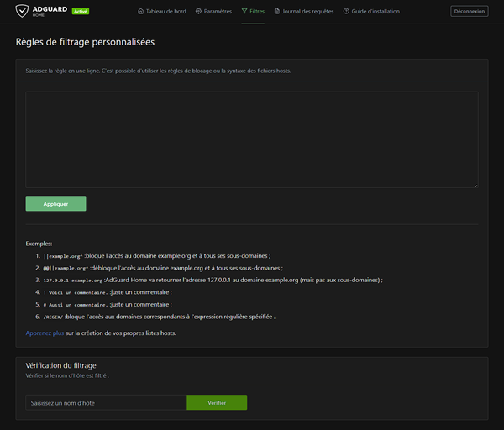504x430 pixels.
Task: Focus the custom filtering rules text area
Action: click(x=251, y=139)
